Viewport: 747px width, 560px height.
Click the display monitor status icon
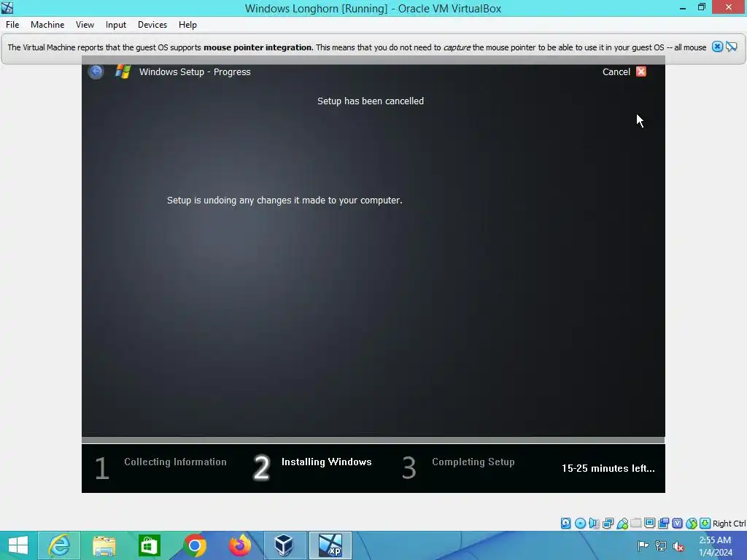tap(649, 524)
